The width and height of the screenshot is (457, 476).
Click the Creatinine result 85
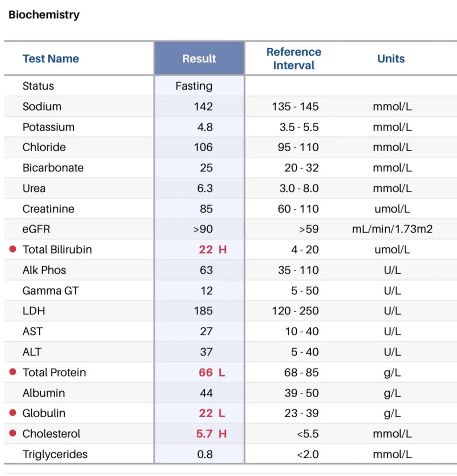[206, 209]
